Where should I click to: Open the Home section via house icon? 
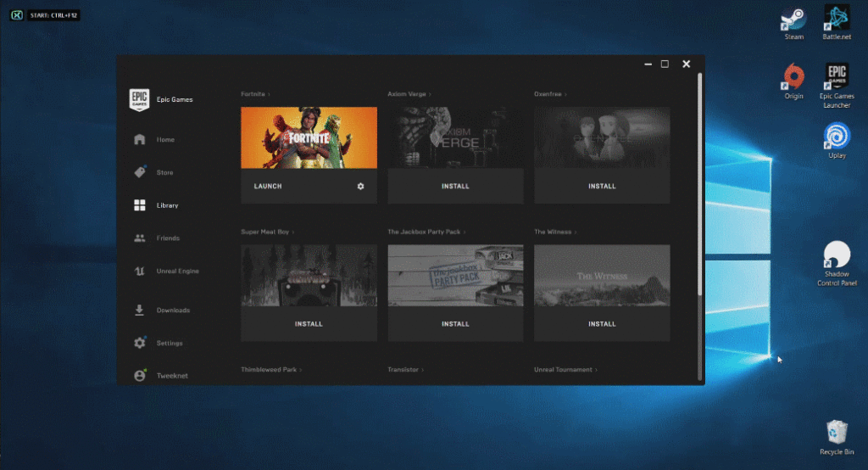[140, 139]
